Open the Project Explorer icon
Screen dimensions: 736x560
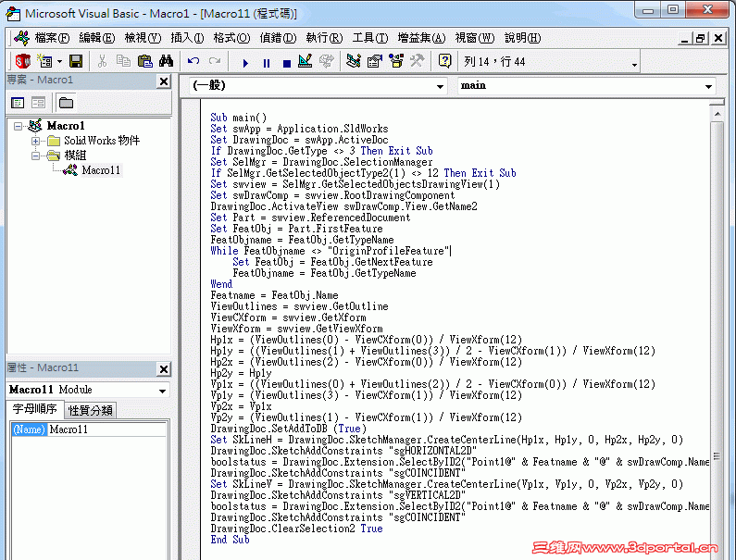[x=353, y=61]
